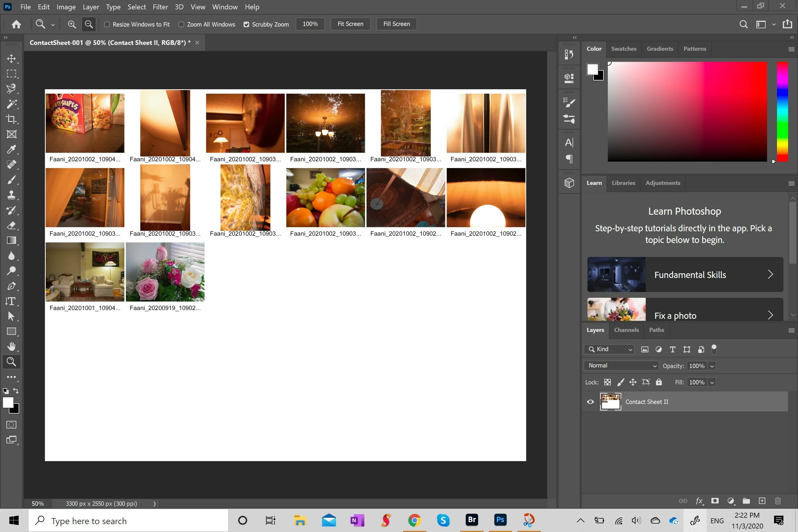Select the Crop tool
The width and height of the screenshot is (798, 532).
[x=11, y=119]
